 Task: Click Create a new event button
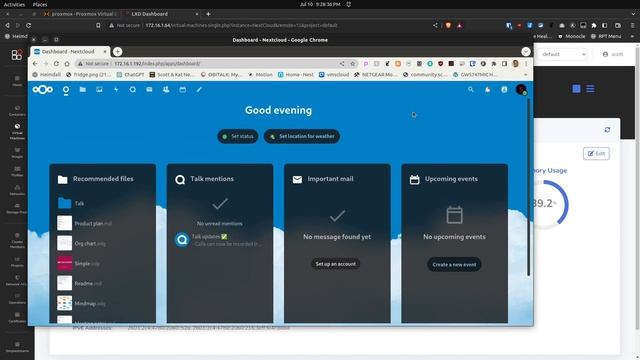pos(454,264)
